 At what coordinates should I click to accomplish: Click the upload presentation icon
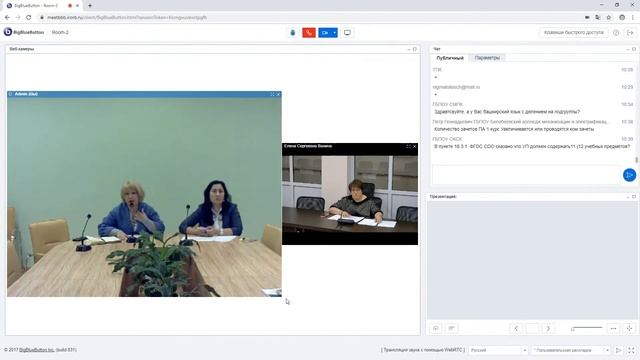pyautogui.click(x=436, y=328)
